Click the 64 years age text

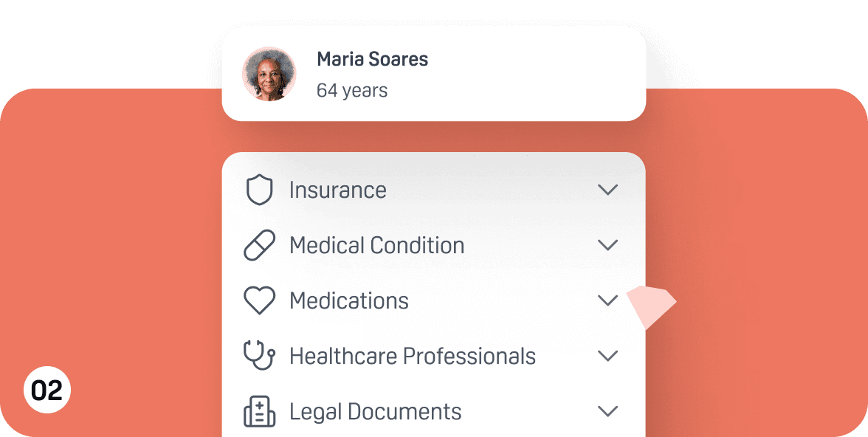[x=351, y=90]
